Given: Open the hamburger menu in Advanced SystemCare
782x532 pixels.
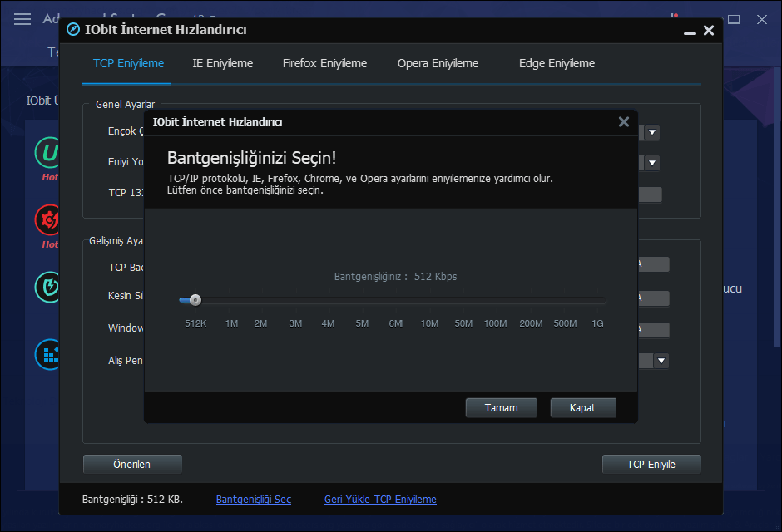Looking at the screenshot, I should point(22,19).
